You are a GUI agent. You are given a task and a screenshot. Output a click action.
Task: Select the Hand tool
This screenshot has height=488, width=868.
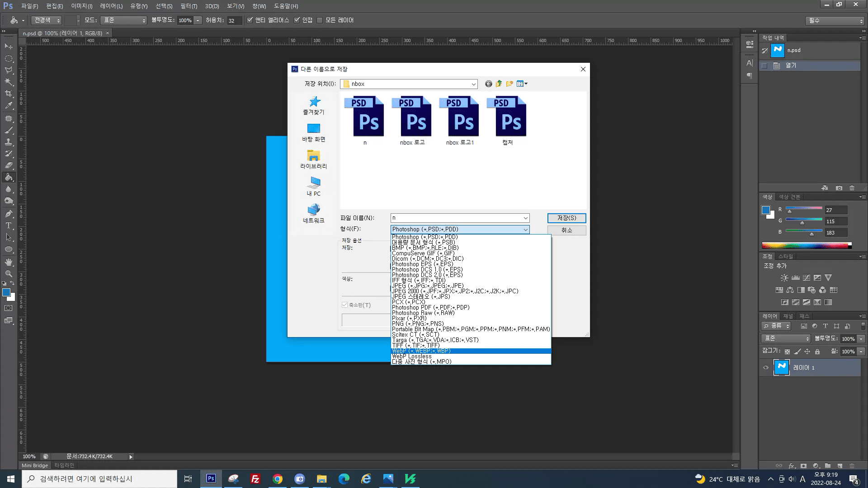coord(9,262)
